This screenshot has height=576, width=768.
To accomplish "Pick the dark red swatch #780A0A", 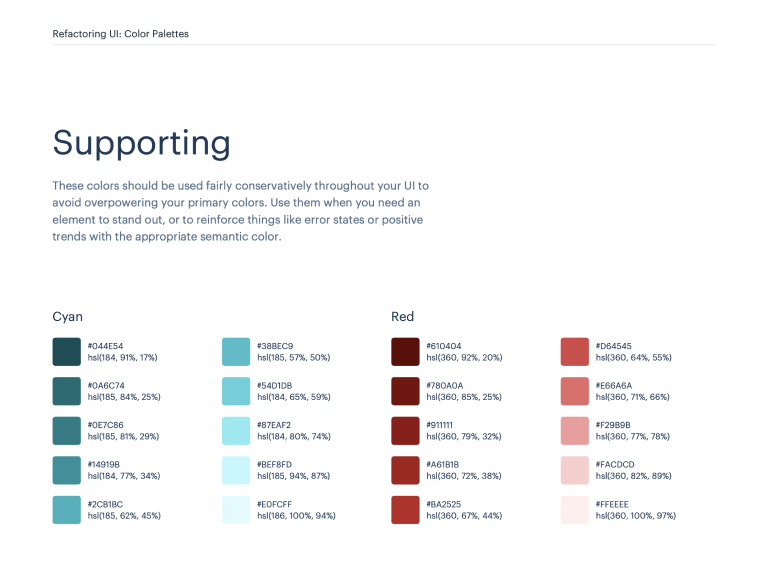I will click(x=405, y=391).
